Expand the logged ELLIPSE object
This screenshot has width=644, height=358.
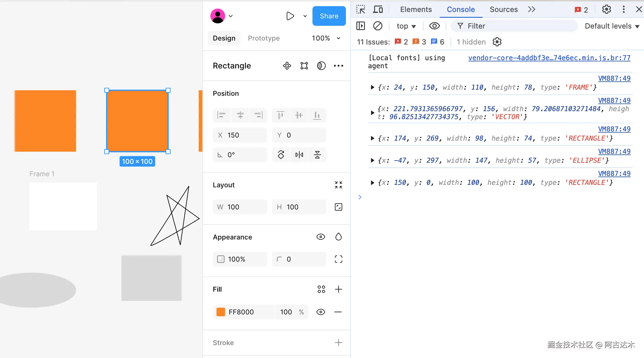(372, 160)
